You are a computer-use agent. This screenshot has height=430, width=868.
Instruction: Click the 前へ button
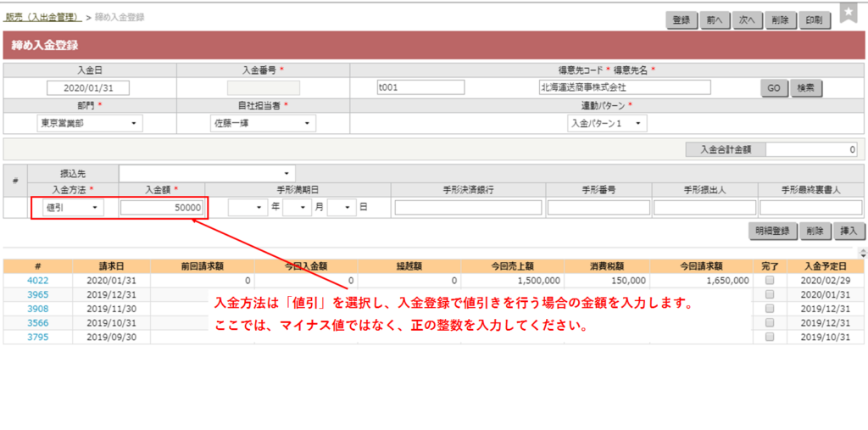click(714, 20)
